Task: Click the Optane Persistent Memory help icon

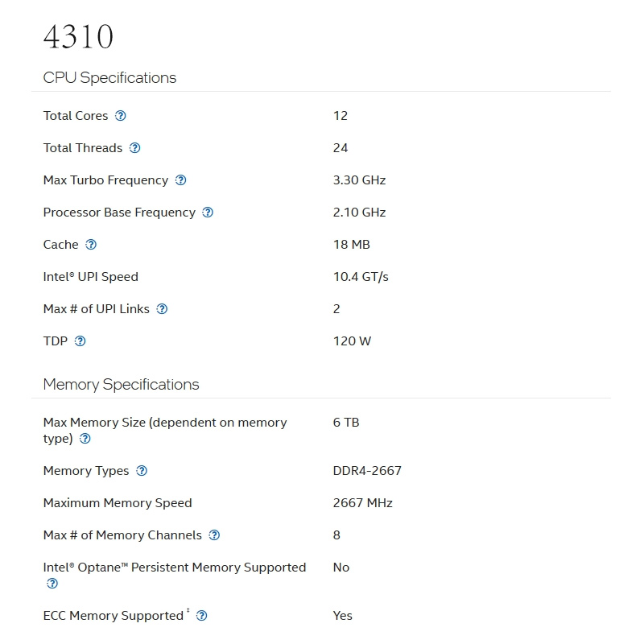Action: coord(52,584)
